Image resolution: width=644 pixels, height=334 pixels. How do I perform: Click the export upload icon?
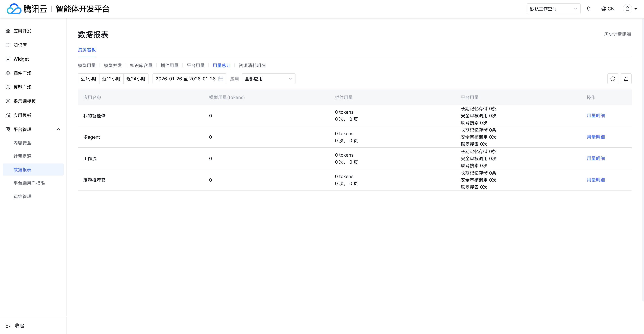click(x=626, y=79)
